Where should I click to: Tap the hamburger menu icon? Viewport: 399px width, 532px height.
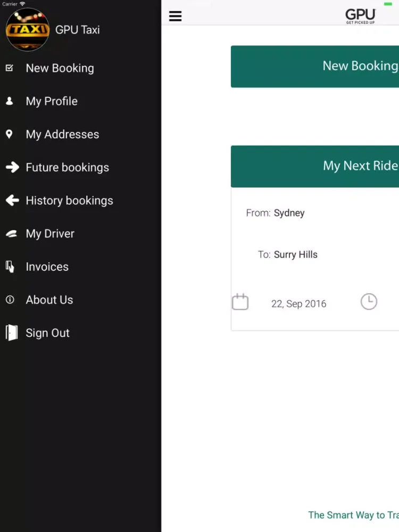[x=175, y=16]
